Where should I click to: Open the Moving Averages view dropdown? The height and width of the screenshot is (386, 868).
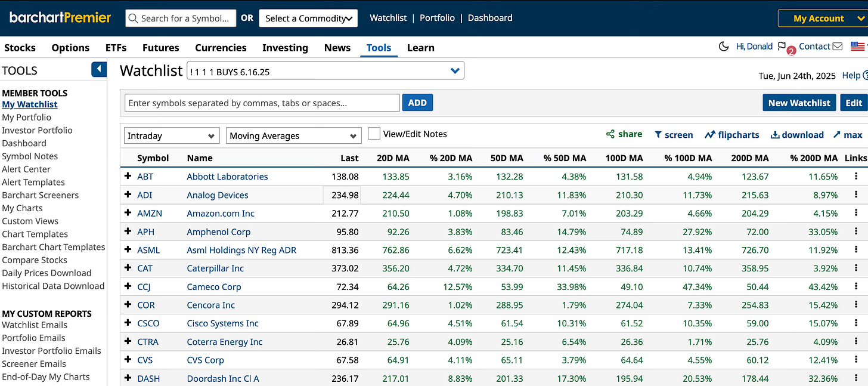(x=293, y=135)
